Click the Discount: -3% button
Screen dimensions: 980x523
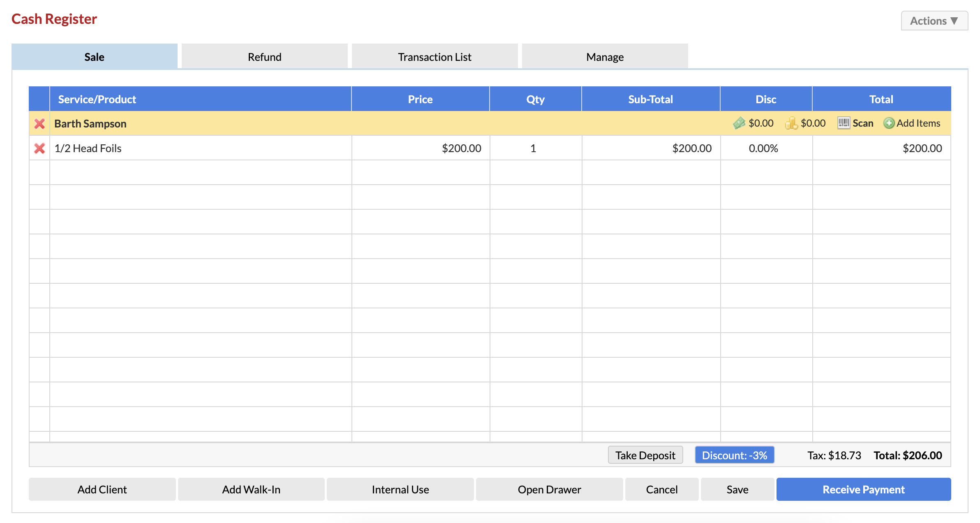734,455
